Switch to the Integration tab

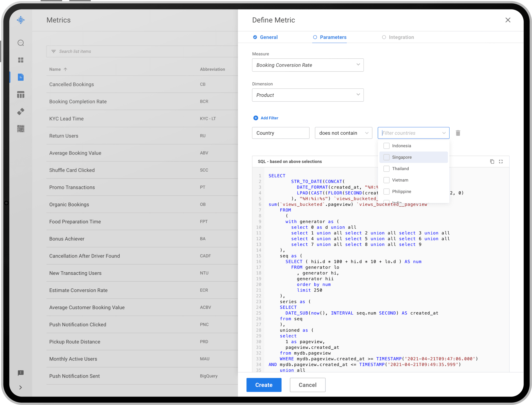pyautogui.click(x=398, y=37)
